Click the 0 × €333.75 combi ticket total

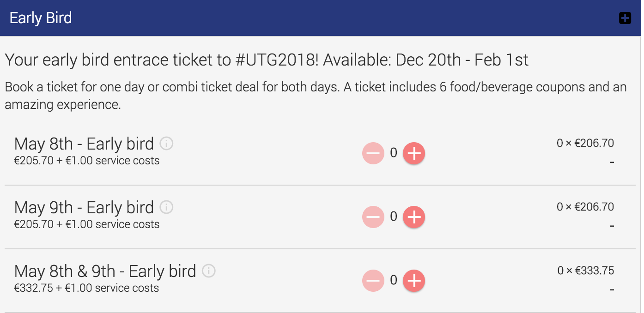585,271
